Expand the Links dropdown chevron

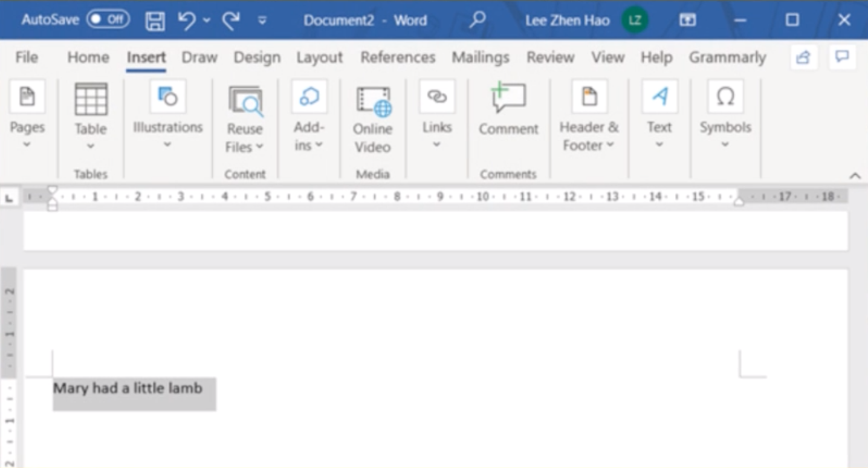(x=437, y=145)
